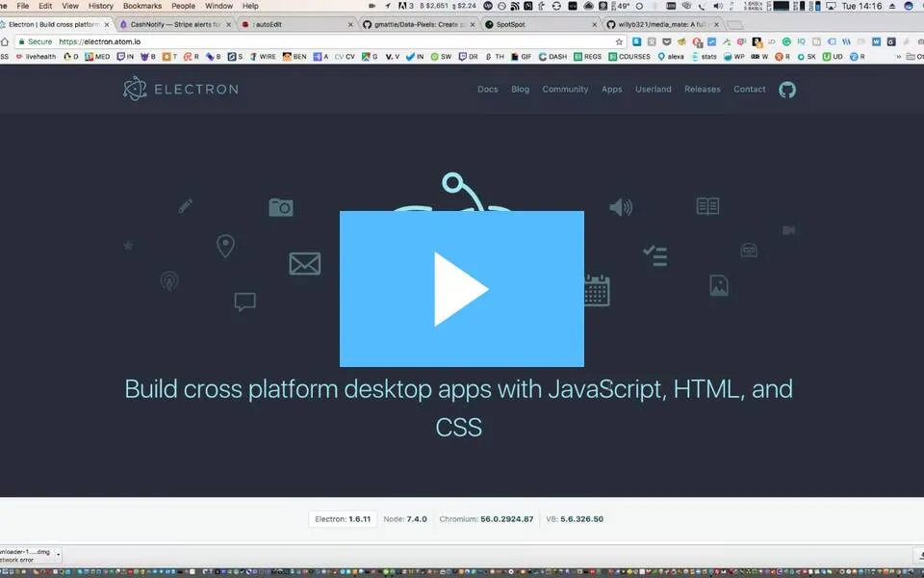The width and height of the screenshot is (924, 578).
Task: Click the Tue 14:16 clock in the menu bar
Action: point(861,6)
